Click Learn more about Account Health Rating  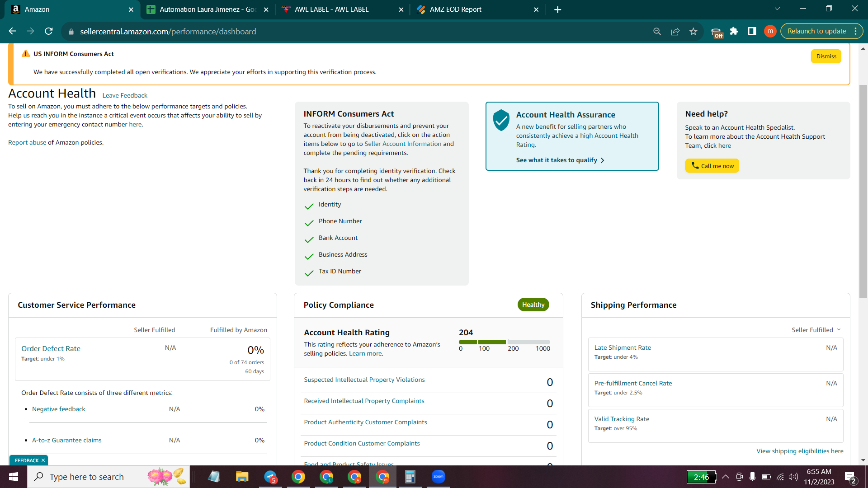pyautogui.click(x=365, y=353)
